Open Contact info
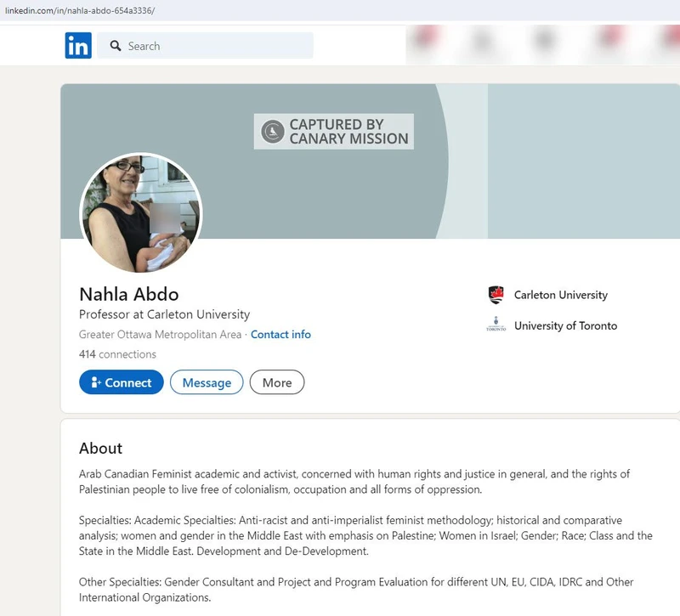This screenshot has height=616, width=680. pos(280,335)
